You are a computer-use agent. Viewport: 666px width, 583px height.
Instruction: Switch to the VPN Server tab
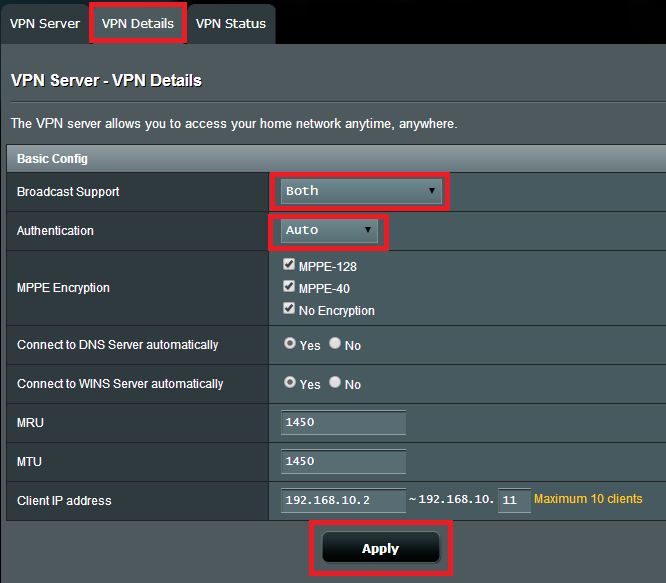(x=44, y=23)
